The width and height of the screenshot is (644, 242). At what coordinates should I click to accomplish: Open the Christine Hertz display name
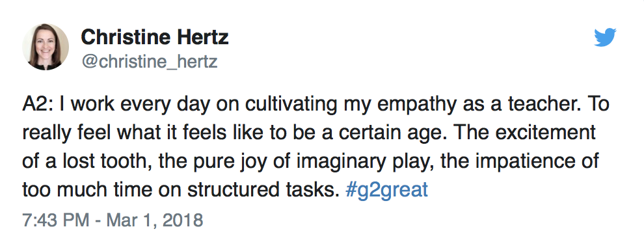click(154, 37)
